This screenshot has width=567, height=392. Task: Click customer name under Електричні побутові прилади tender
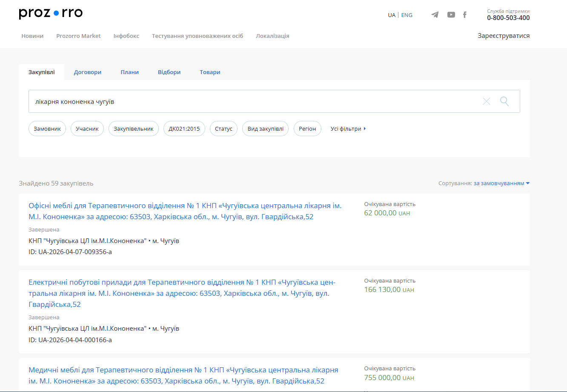[87, 329]
